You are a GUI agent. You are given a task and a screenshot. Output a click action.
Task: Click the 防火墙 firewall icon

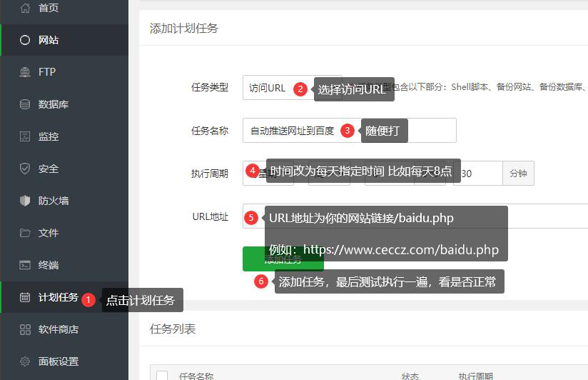[x=25, y=201]
